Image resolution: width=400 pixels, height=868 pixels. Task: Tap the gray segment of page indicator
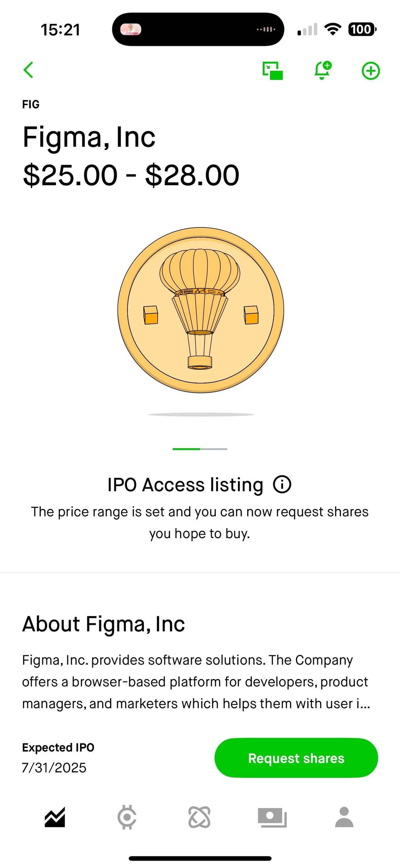[213, 449]
